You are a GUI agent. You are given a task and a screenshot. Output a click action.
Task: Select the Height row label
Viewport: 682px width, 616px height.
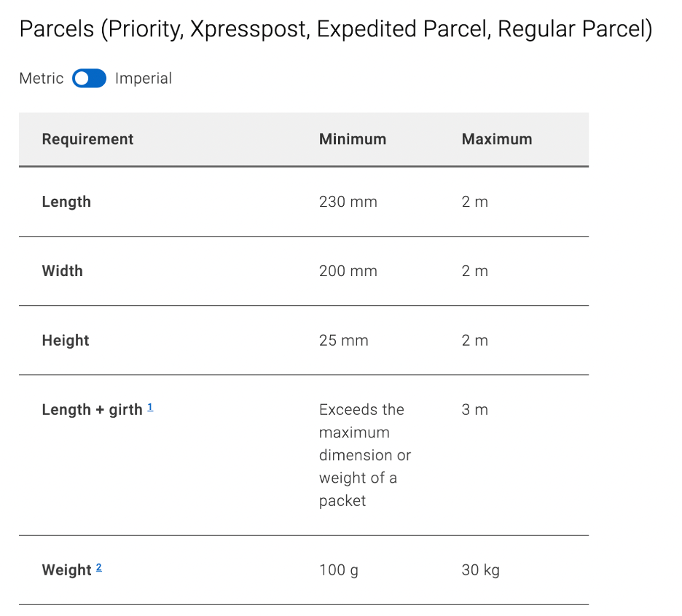[66, 340]
